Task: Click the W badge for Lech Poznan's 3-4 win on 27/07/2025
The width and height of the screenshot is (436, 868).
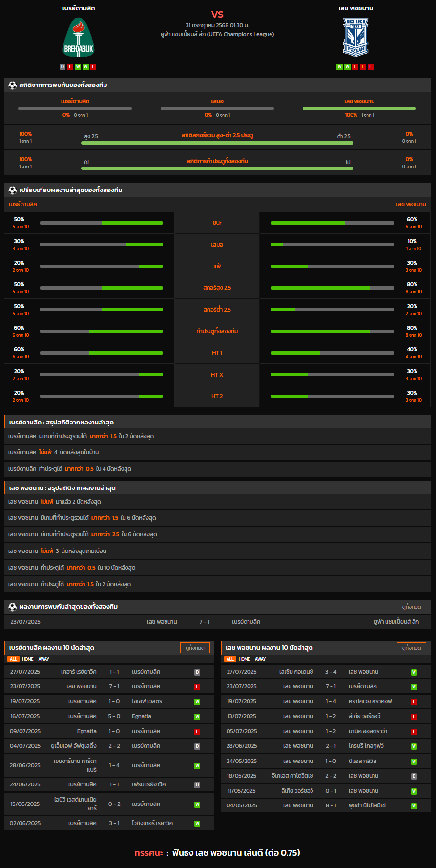Action: [x=414, y=672]
